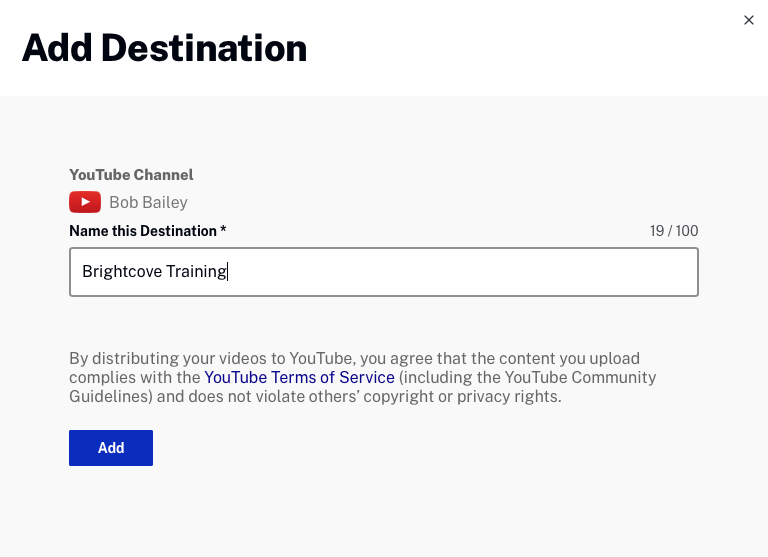Click the red YouTube logo icon
The height and width of the screenshot is (557, 768).
click(x=85, y=202)
